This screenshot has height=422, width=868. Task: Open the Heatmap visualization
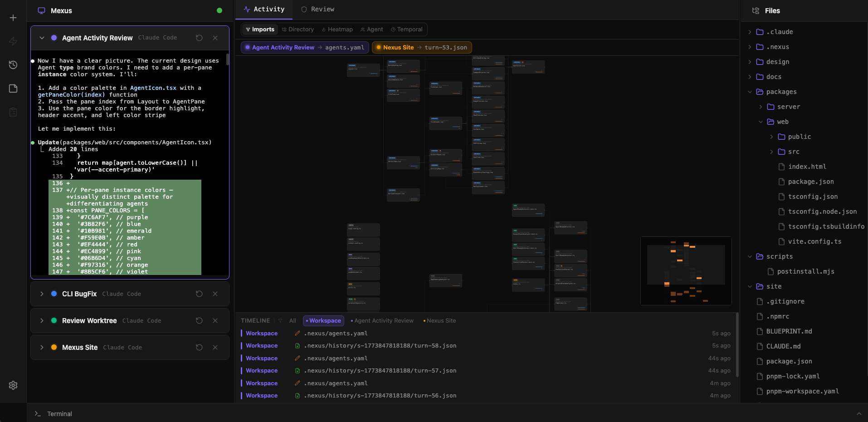[337, 29]
